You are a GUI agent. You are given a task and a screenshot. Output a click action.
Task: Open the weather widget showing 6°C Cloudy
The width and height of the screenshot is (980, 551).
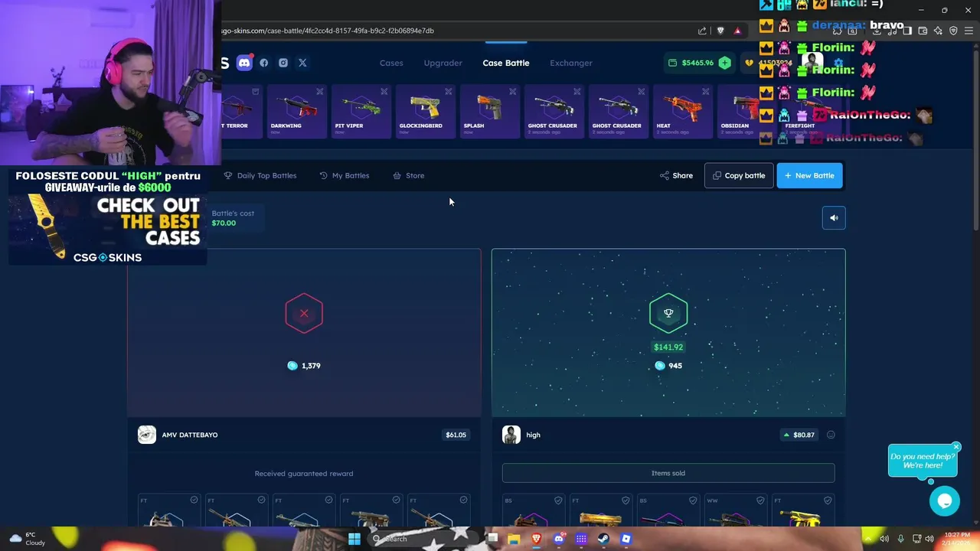(x=28, y=539)
